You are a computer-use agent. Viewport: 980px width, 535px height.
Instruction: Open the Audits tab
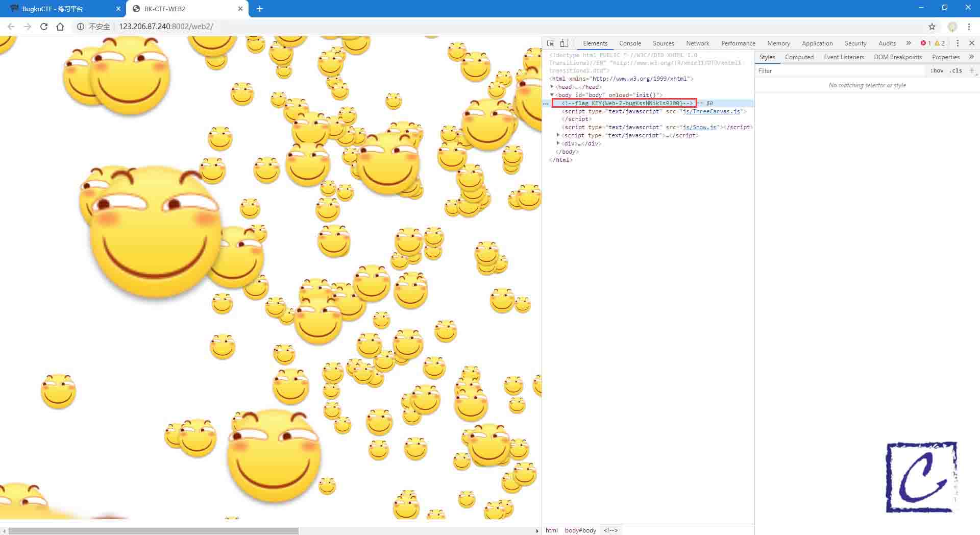pos(887,43)
